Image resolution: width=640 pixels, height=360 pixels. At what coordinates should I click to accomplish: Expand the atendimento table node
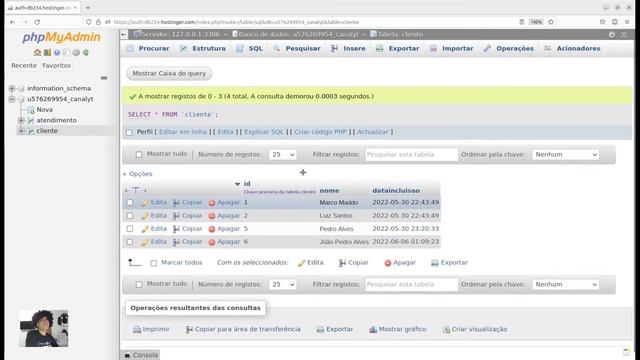[21, 120]
